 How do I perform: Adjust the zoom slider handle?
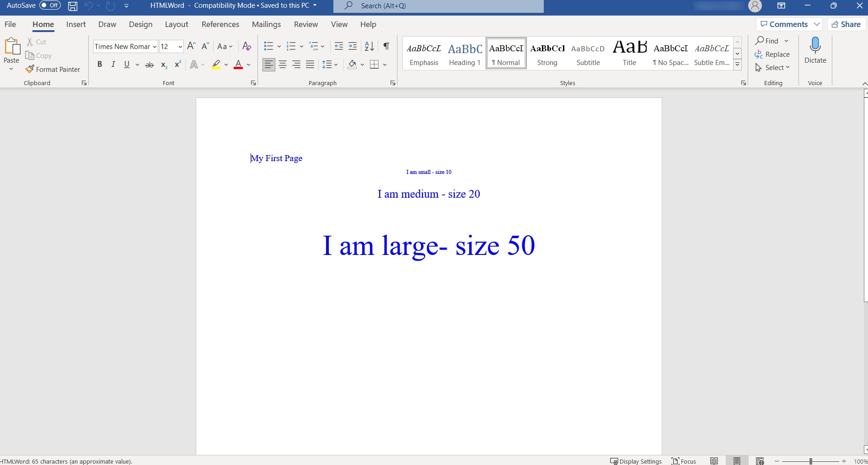(811, 461)
